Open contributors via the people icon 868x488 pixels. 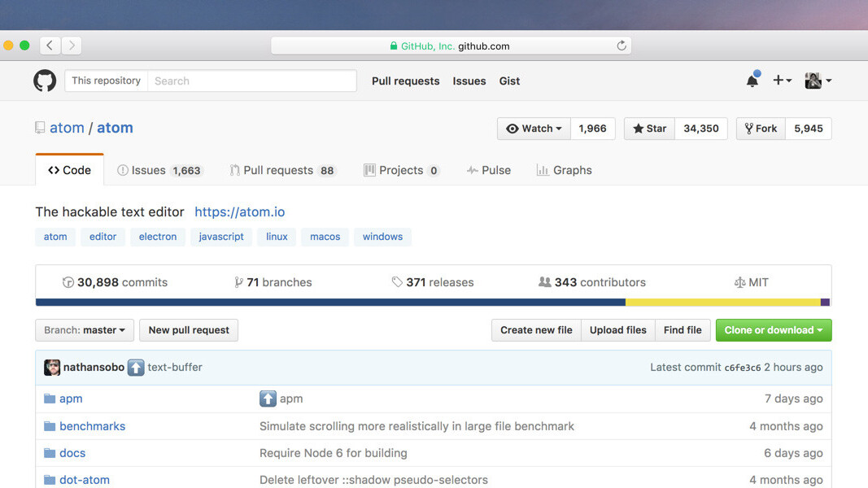pyautogui.click(x=545, y=282)
